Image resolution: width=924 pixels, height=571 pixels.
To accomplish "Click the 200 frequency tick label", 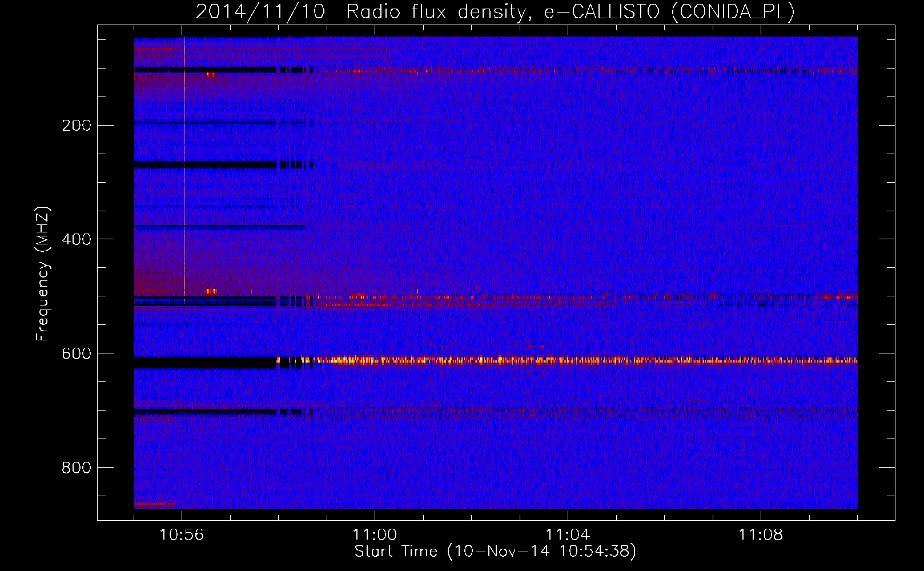I will point(77,126).
